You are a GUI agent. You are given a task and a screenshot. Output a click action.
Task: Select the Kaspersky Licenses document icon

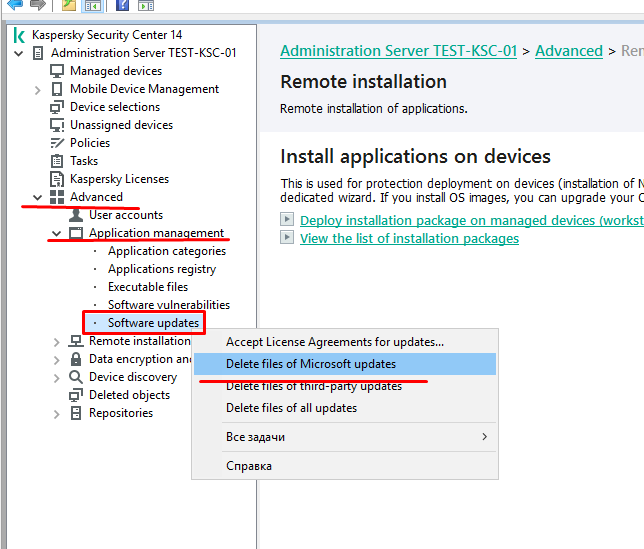click(57, 179)
